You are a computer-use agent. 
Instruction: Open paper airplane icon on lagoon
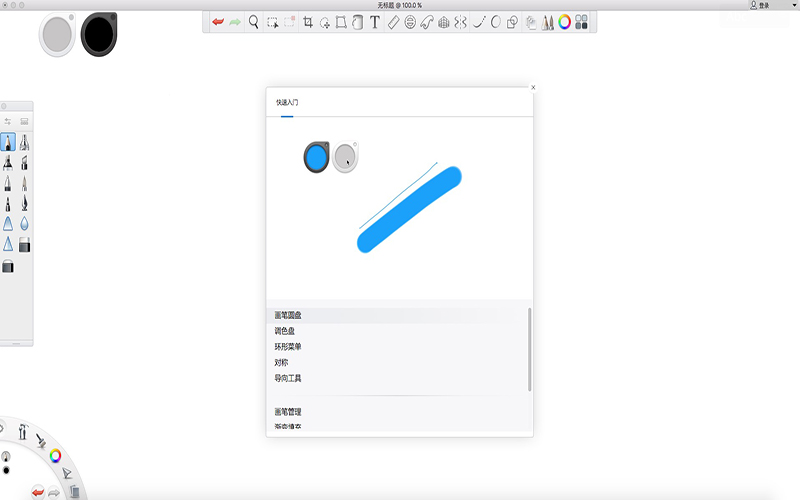(x=67, y=473)
